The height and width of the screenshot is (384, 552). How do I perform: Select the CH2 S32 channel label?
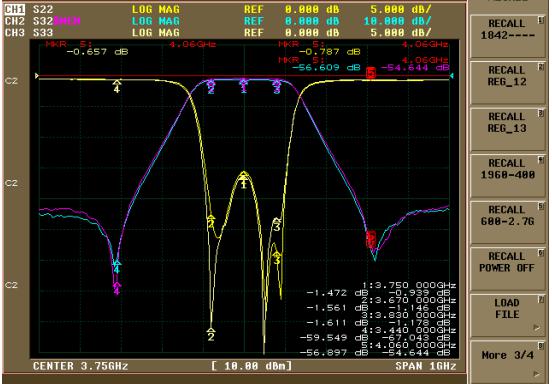pos(29,21)
